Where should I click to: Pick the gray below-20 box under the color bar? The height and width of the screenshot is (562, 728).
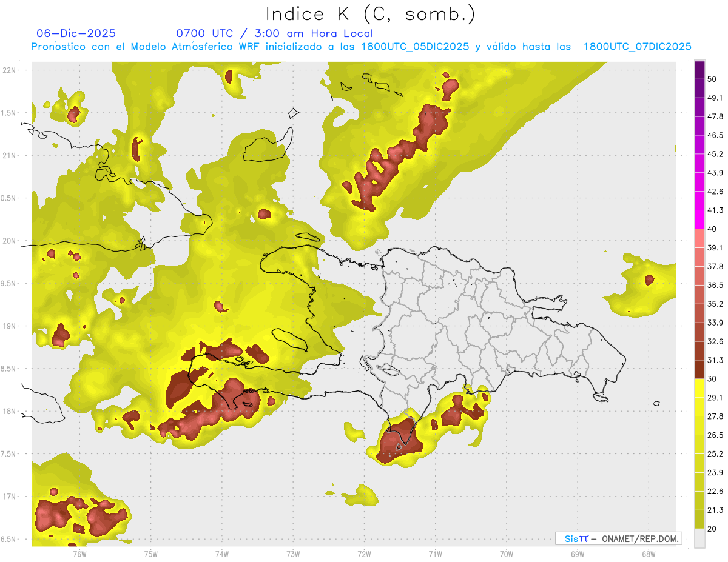699,538
